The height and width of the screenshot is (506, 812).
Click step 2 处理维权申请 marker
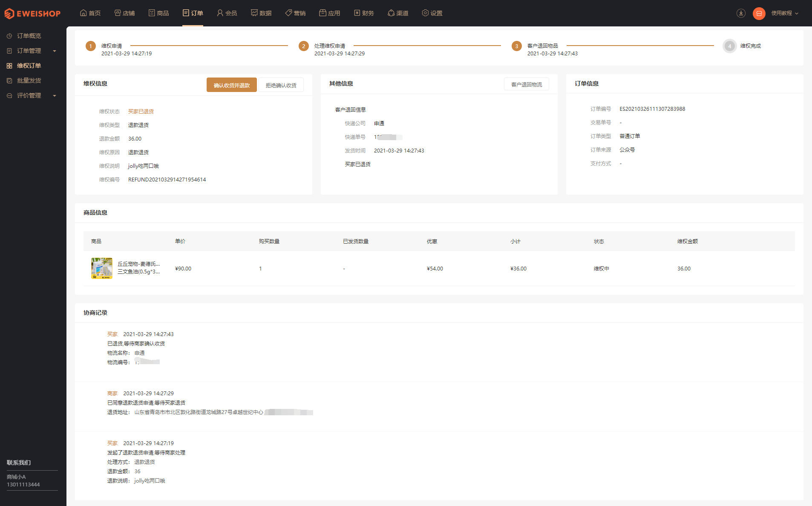(x=303, y=46)
